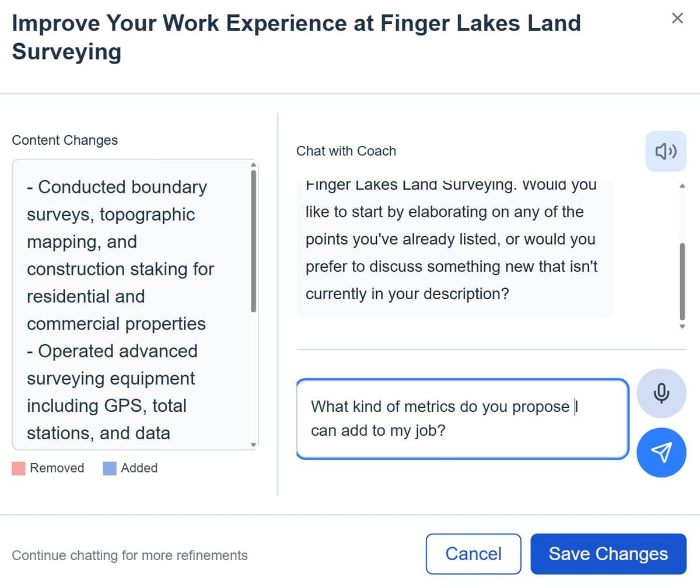Click the Content Changes panel label

tap(64, 140)
